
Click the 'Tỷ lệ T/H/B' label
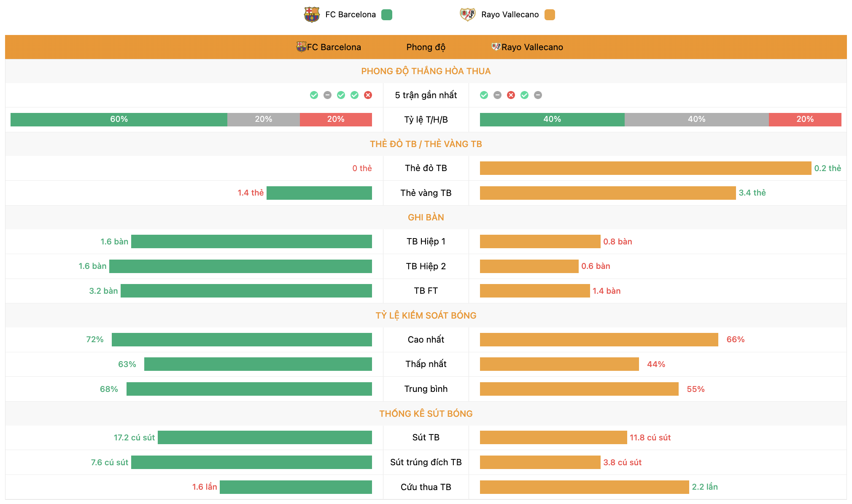[426, 120]
